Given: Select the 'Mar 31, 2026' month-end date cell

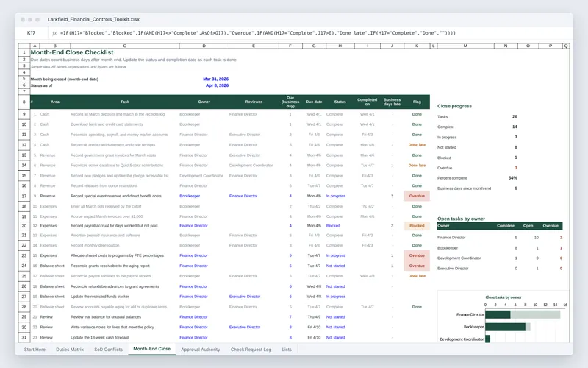Looking at the screenshot, I should (x=215, y=79).
